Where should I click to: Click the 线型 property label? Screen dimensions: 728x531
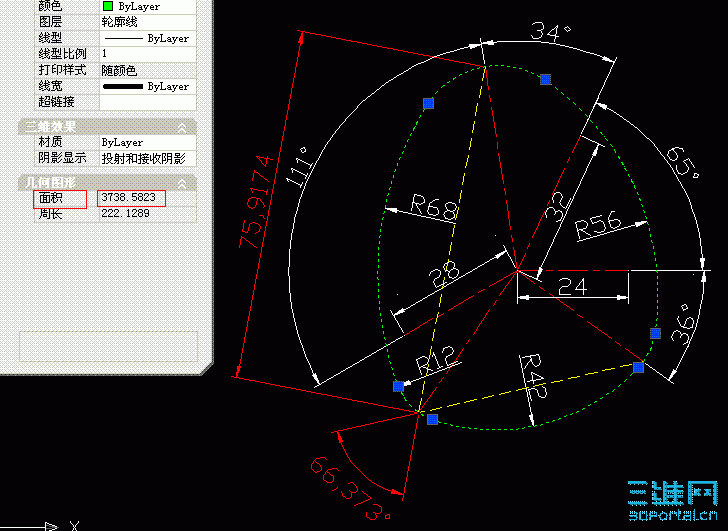click(x=50, y=38)
